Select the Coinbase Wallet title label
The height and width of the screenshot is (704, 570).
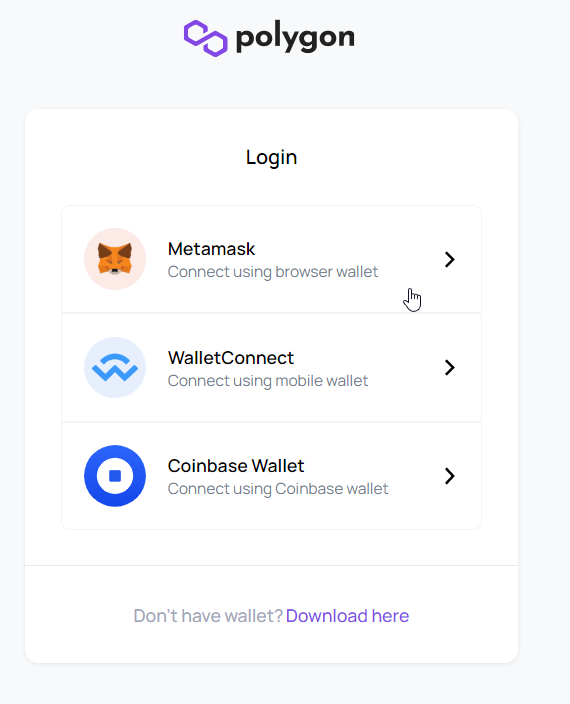(x=236, y=466)
